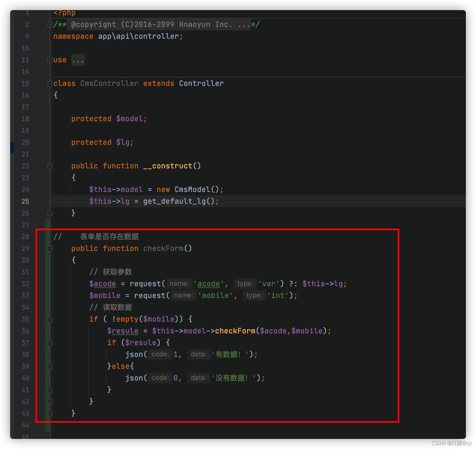476x449 pixels.
Task: Collapse the if $resule block on line 37
Action: (x=50, y=343)
